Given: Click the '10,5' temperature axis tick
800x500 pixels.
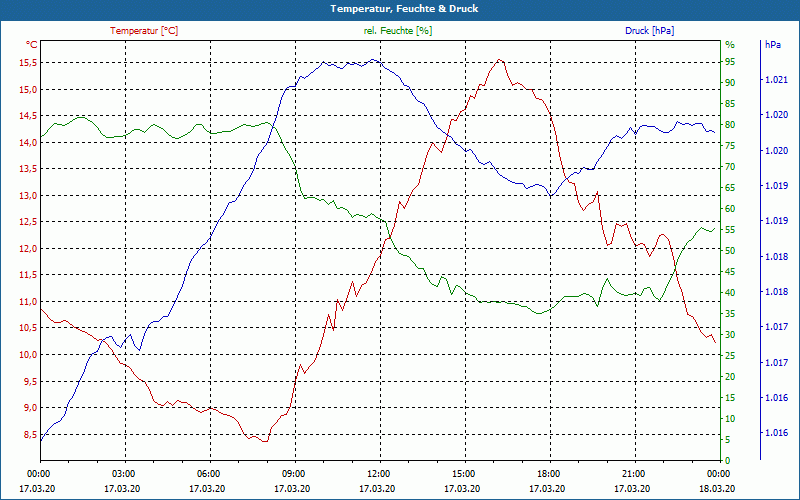Looking at the screenshot, I should point(28,328).
